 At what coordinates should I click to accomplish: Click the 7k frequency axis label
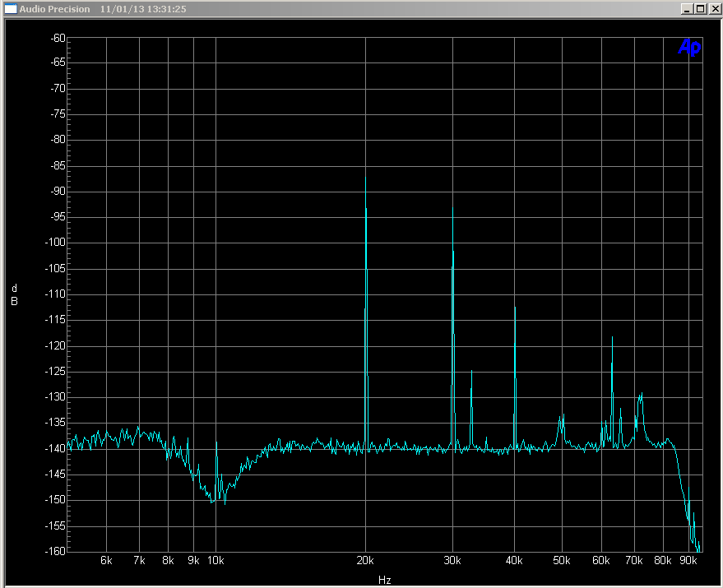pos(139,560)
